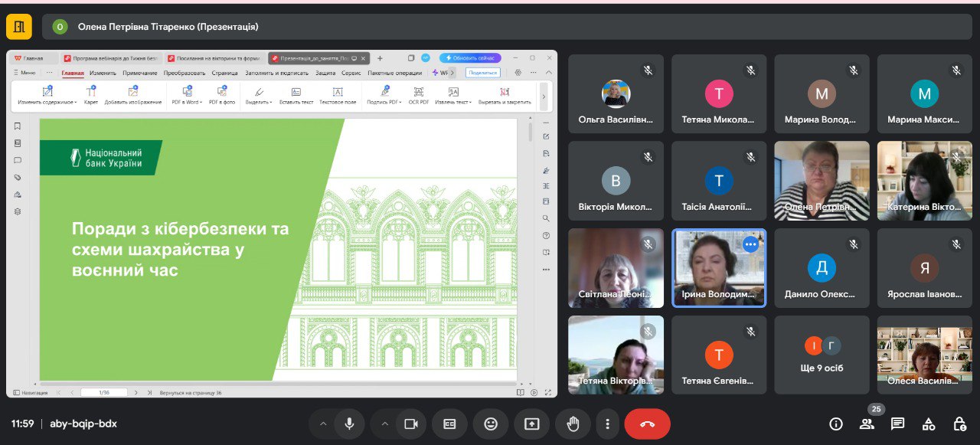Leave the call with the red button
980x445 pixels.
(648, 424)
